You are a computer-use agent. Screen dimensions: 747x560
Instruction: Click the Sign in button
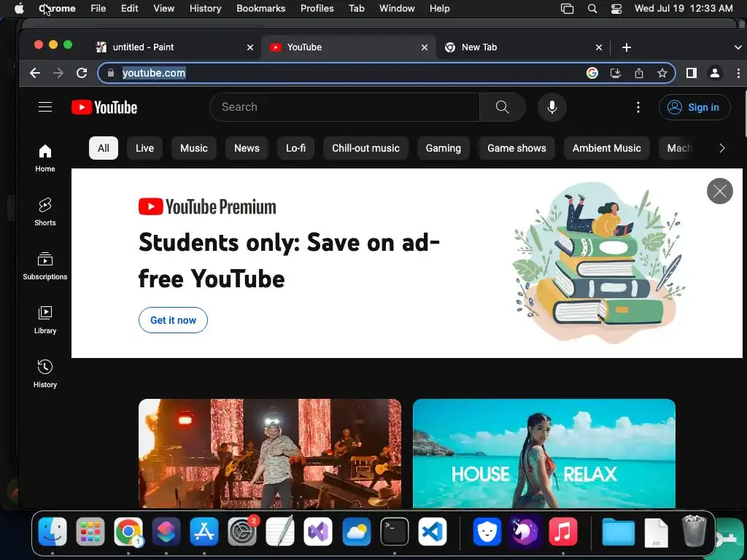[694, 107]
